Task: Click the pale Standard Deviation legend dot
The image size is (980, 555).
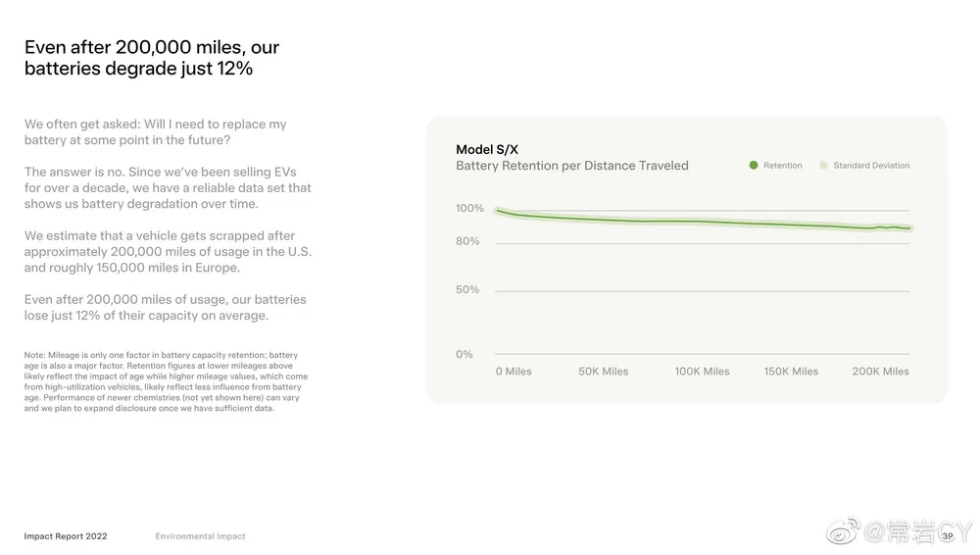Action: coord(823,165)
